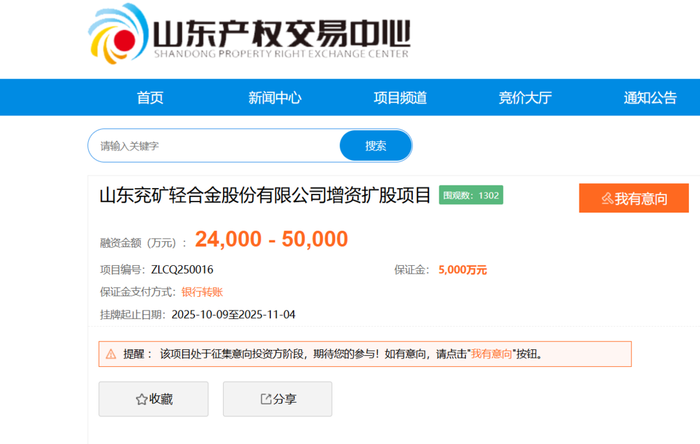Viewport: 700px width, 444px height.
Task: Click the 收藏 star favorite button
Action: (x=153, y=399)
